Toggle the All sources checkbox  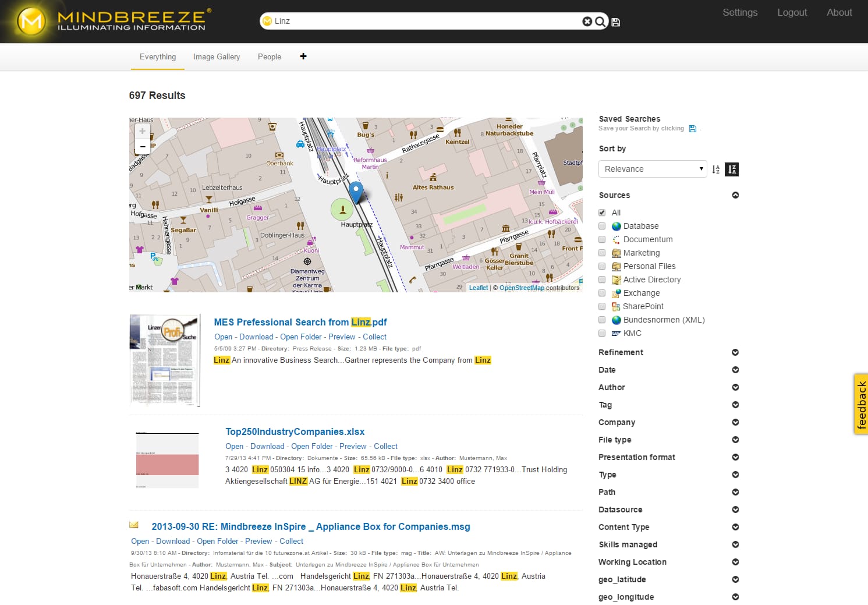(x=602, y=213)
